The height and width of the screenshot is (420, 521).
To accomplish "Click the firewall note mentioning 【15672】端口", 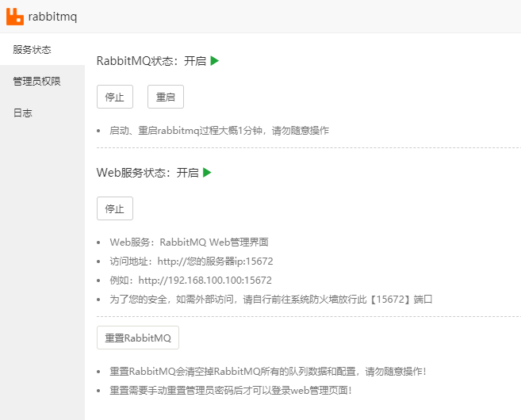I will (270, 300).
